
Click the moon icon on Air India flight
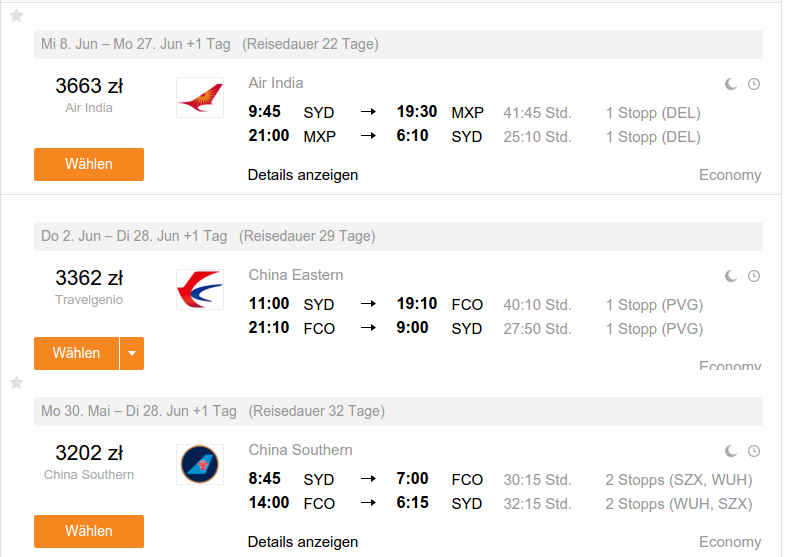coord(731,84)
